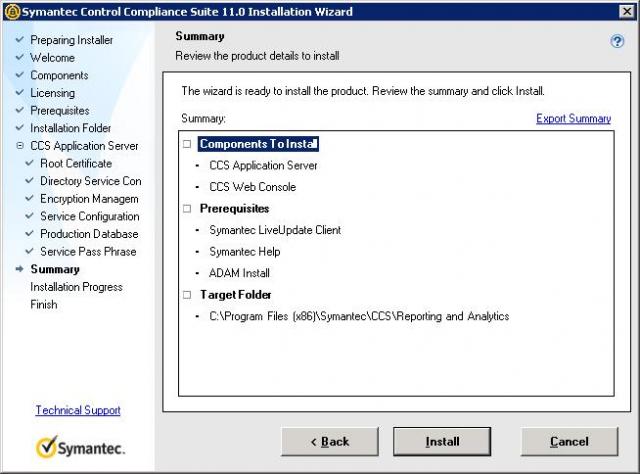This screenshot has width=640, height=474.
Task: Select the CCS Application Server step label
Action: click(84, 146)
